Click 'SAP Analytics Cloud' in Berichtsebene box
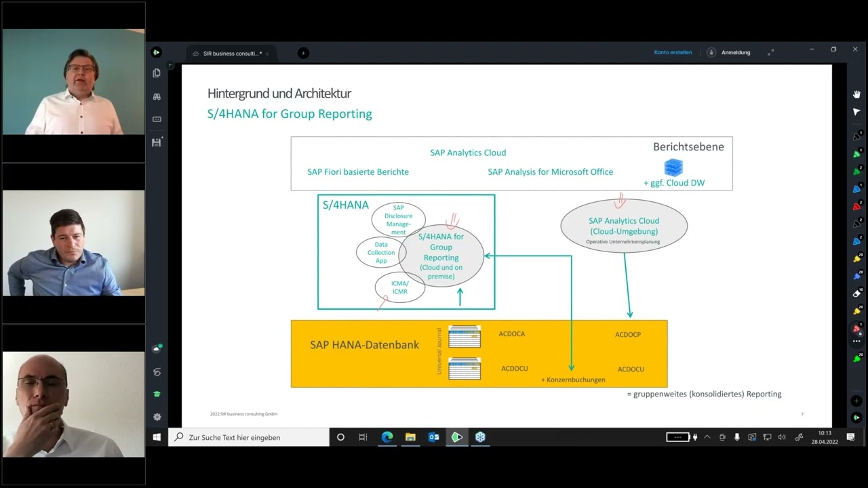Image resolution: width=868 pixels, height=488 pixels. (468, 152)
